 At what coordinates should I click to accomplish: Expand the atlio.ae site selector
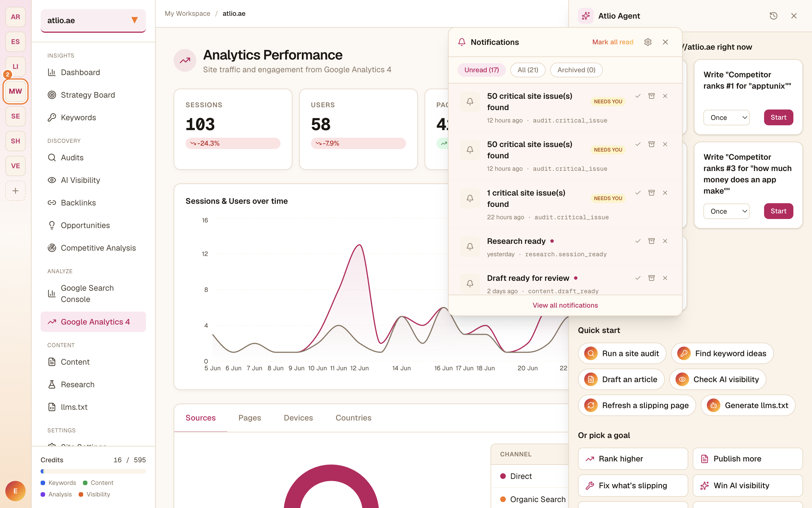point(93,21)
